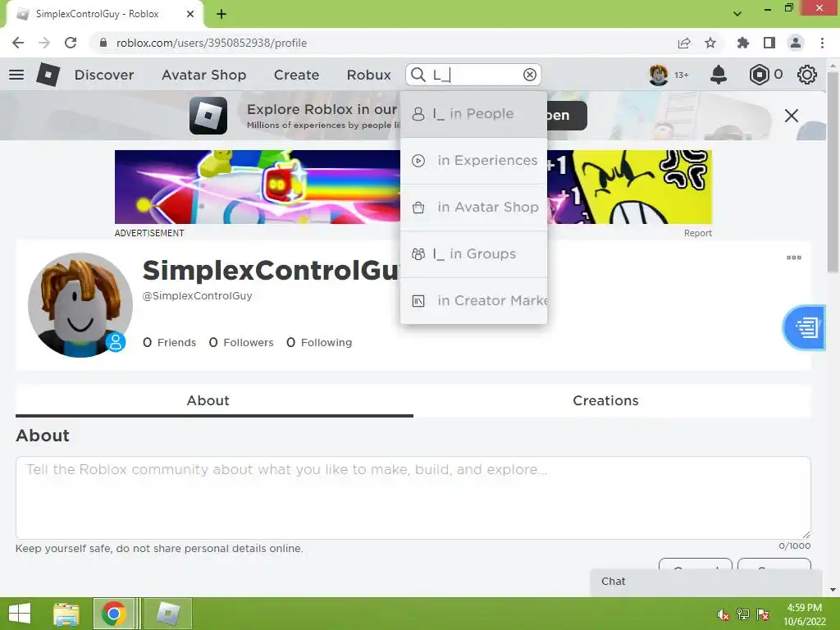Viewport: 840px width, 630px height.
Task: Clear the search box text
Action: [529, 75]
